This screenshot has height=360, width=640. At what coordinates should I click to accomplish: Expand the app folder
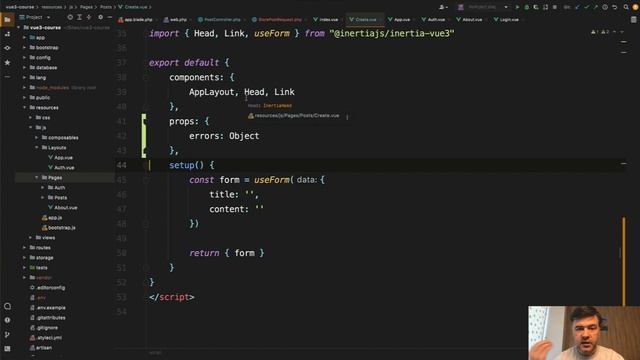(24, 38)
